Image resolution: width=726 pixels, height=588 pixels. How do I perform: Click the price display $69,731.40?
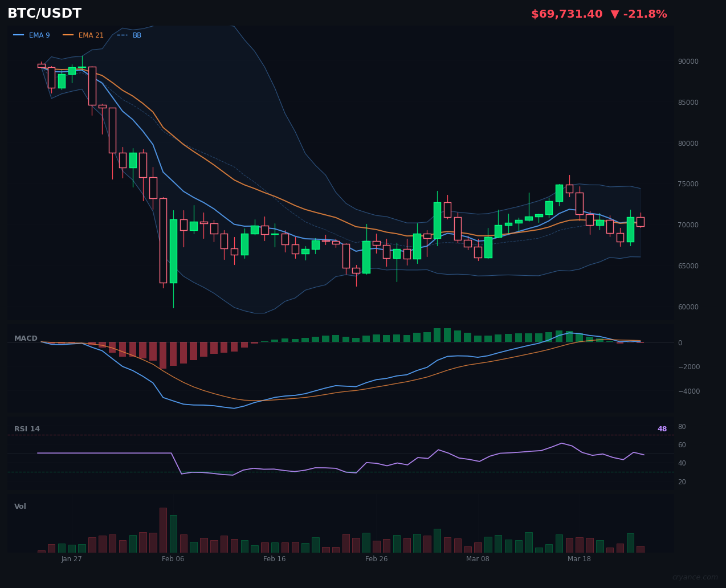pyautogui.click(x=566, y=13)
